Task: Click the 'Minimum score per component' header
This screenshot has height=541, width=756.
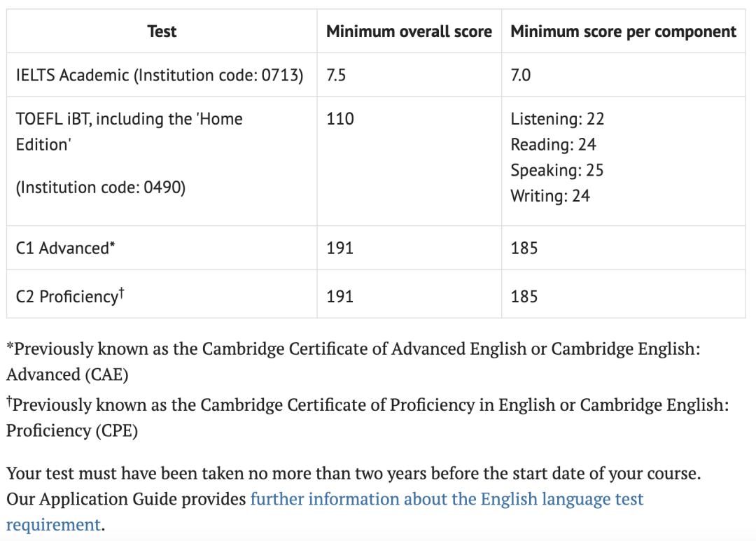Action: [x=623, y=31]
